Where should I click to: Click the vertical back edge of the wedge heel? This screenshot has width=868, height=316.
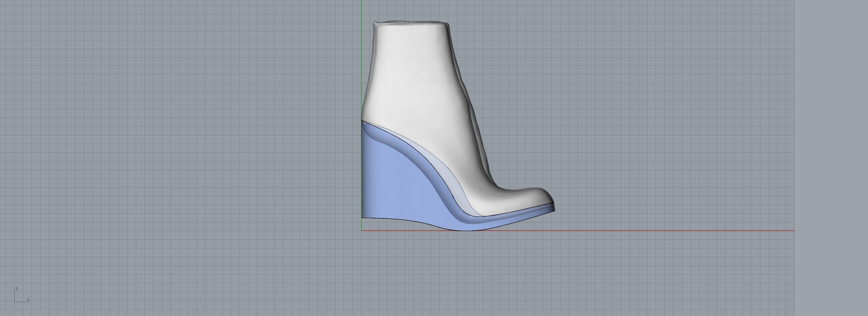362,178
